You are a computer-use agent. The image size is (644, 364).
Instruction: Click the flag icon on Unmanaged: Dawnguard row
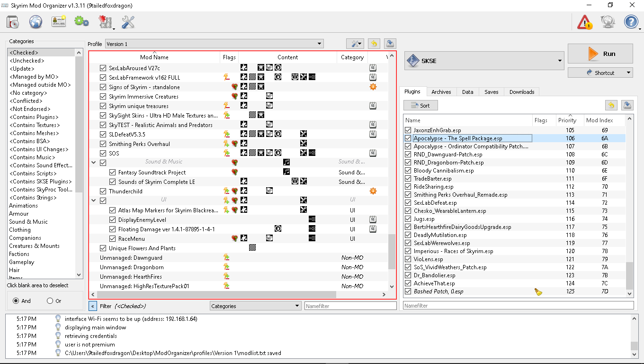tap(227, 257)
